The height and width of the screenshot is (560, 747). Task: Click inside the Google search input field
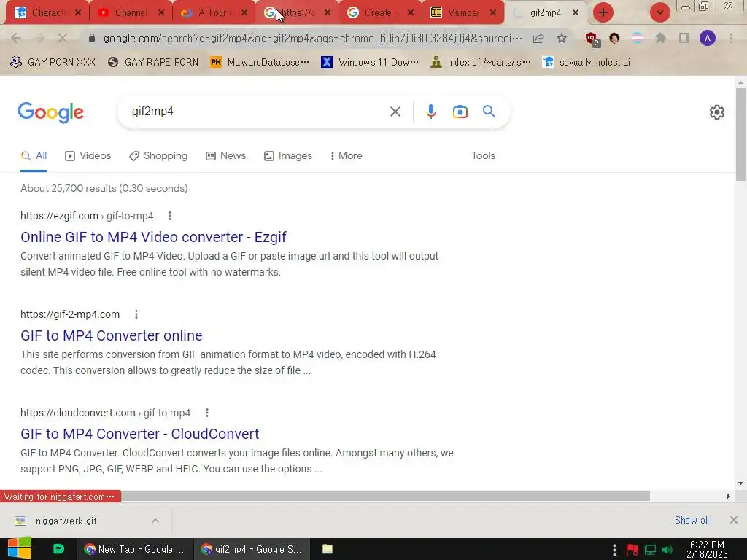click(x=258, y=112)
